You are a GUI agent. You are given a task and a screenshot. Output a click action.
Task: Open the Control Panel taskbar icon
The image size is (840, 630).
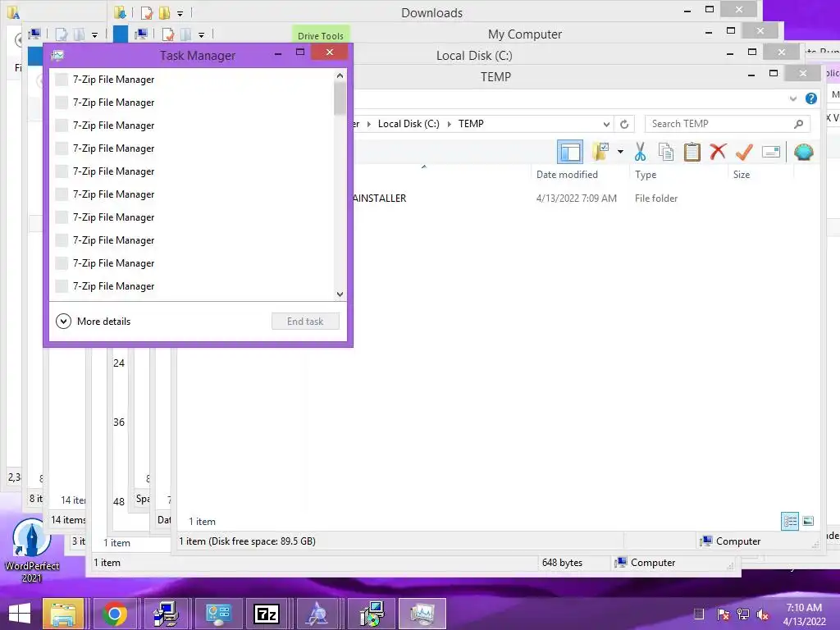tap(218, 614)
